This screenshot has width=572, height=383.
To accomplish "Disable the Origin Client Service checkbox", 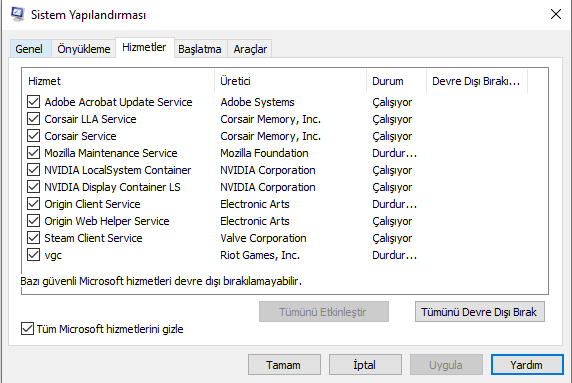I will pos(34,204).
